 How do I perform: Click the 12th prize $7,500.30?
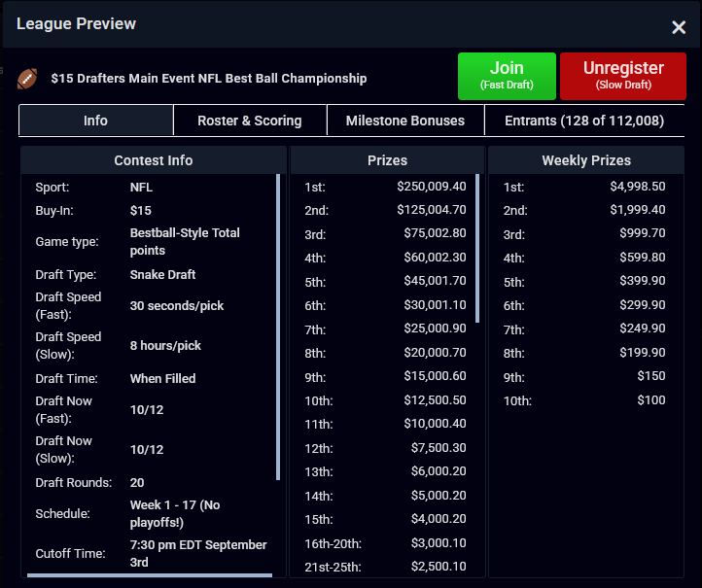pos(439,448)
